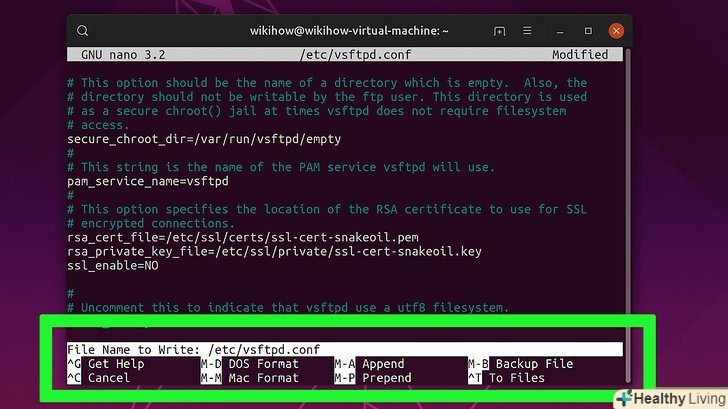Click the comment about utf8 filesystem
The height and width of the screenshot is (409, 728).
(288, 307)
